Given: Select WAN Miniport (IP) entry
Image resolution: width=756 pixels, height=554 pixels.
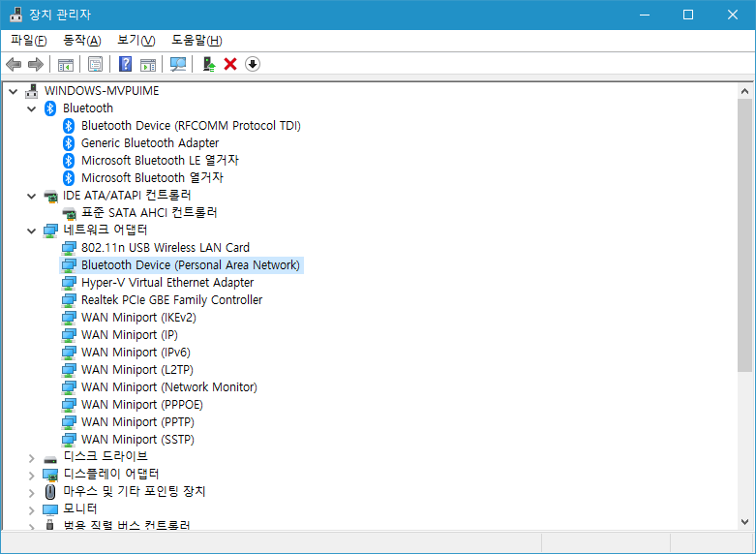Looking at the screenshot, I should 130,335.
